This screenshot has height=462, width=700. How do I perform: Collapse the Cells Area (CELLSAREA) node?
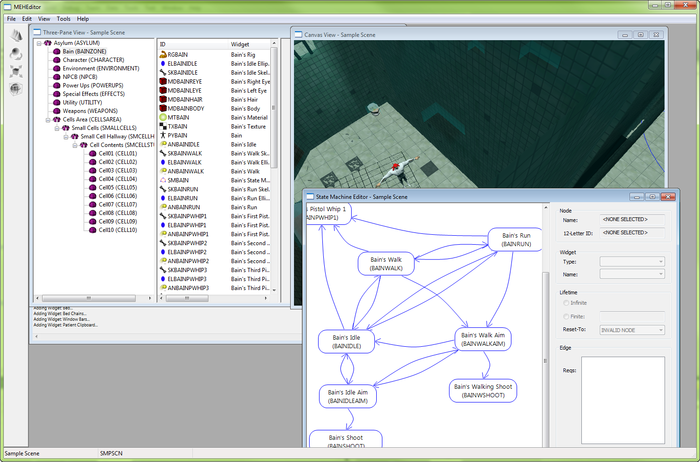click(x=48, y=120)
